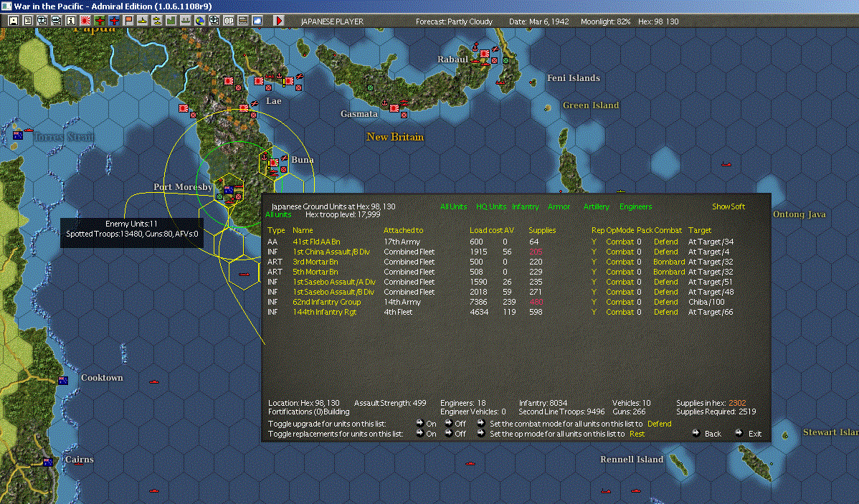The height and width of the screenshot is (504, 859).
Task: Turn Off upgrades for all listed units
Action: coord(449,424)
